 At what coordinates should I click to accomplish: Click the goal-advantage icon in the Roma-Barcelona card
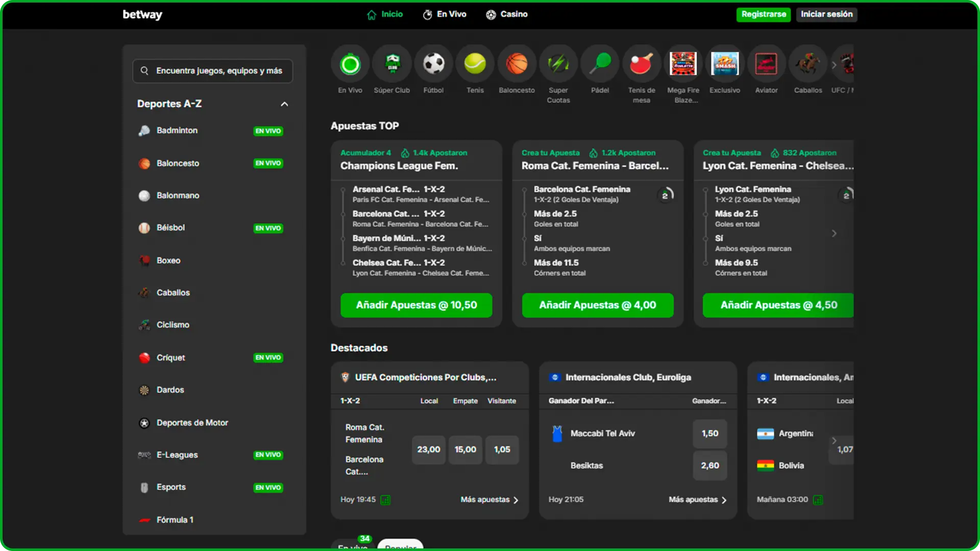tap(666, 194)
